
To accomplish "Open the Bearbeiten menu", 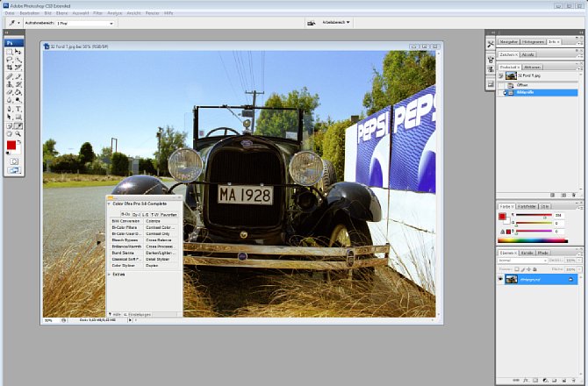I will (x=30, y=13).
